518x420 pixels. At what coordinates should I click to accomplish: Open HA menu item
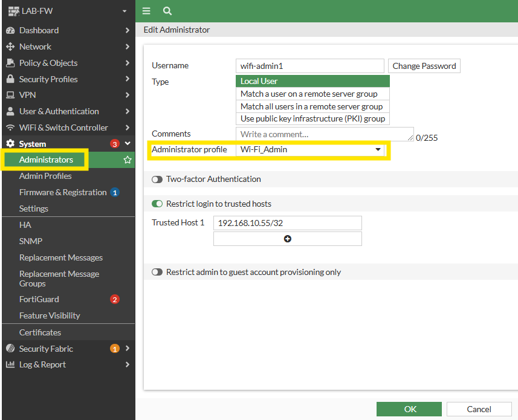point(25,225)
